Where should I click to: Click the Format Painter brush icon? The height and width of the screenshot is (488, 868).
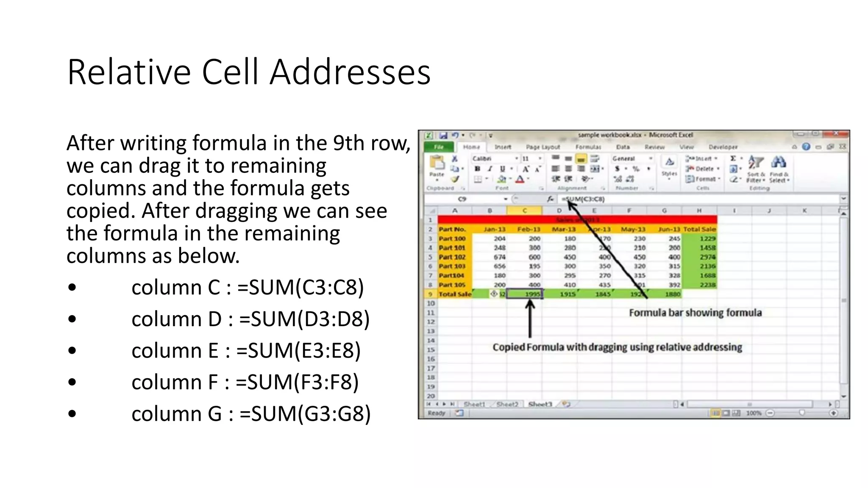coord(455,179)
